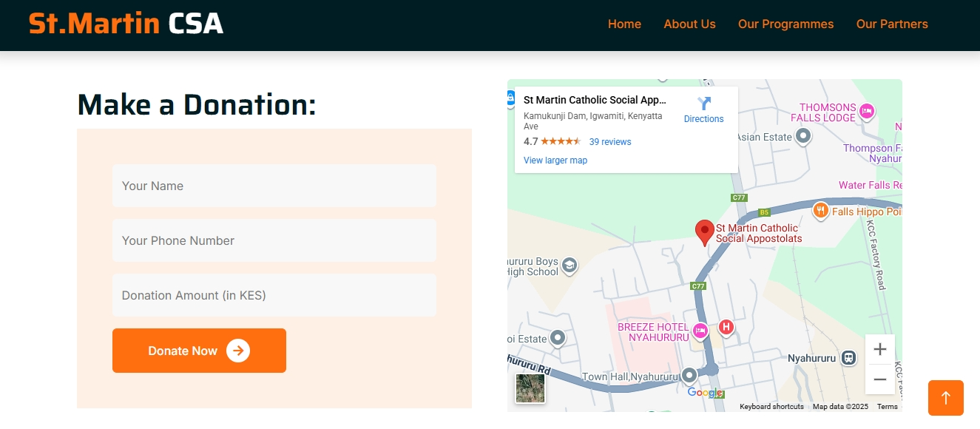Click the Nyahururu Boys High School marker
The width and height of the screenshot is (980, 429).
point(569,265)
